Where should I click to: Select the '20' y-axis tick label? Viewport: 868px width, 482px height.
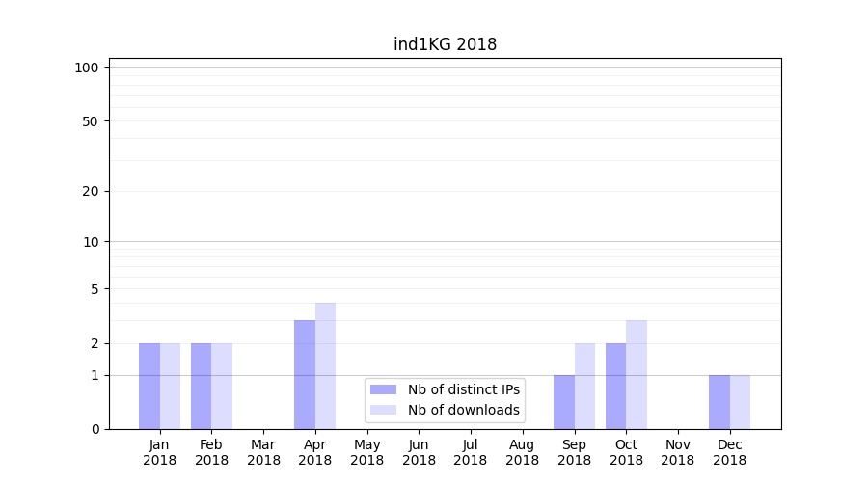pos(91,191)
